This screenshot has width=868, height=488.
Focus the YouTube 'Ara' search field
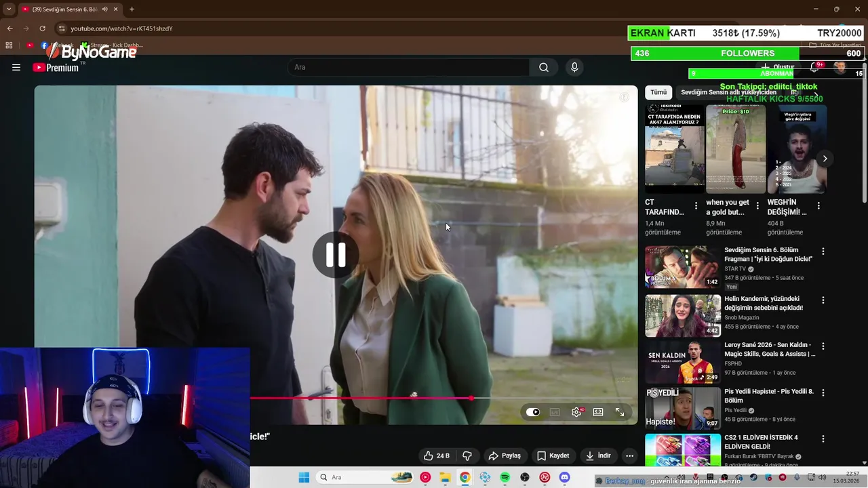tap(409, 67)
